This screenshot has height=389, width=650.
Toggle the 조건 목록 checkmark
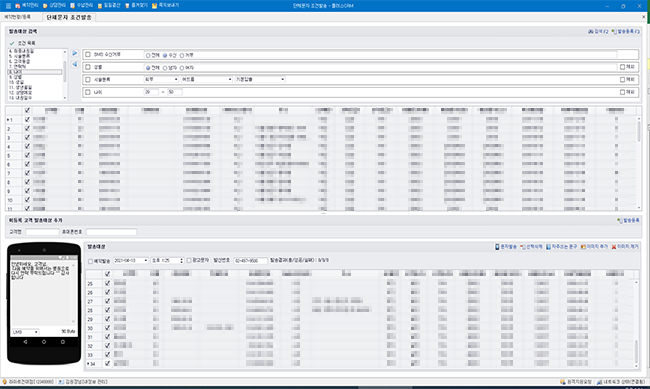(x=12, y=43)
